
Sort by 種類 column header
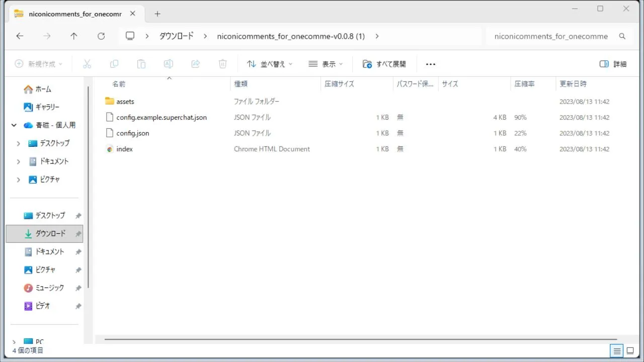pos(241,84)
